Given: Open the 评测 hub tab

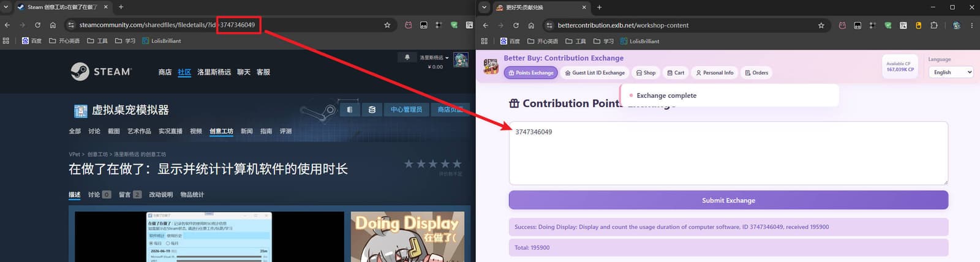Looking at the screenshot, I should 285,131.
